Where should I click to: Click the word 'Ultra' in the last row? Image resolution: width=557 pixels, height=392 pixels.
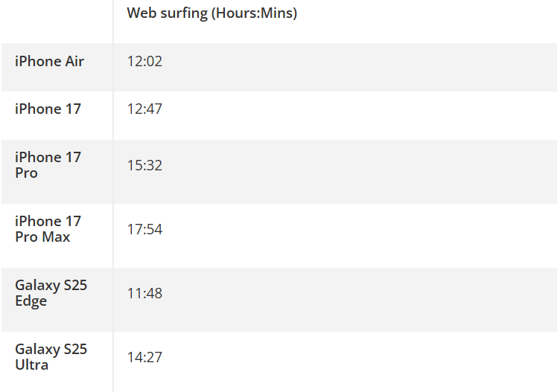pos(32,365)
